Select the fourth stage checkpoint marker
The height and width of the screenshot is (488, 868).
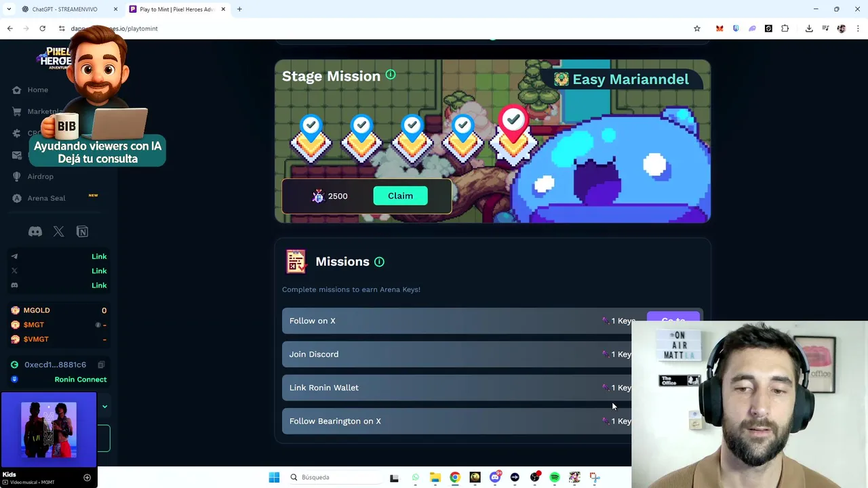tap(463, 138)
